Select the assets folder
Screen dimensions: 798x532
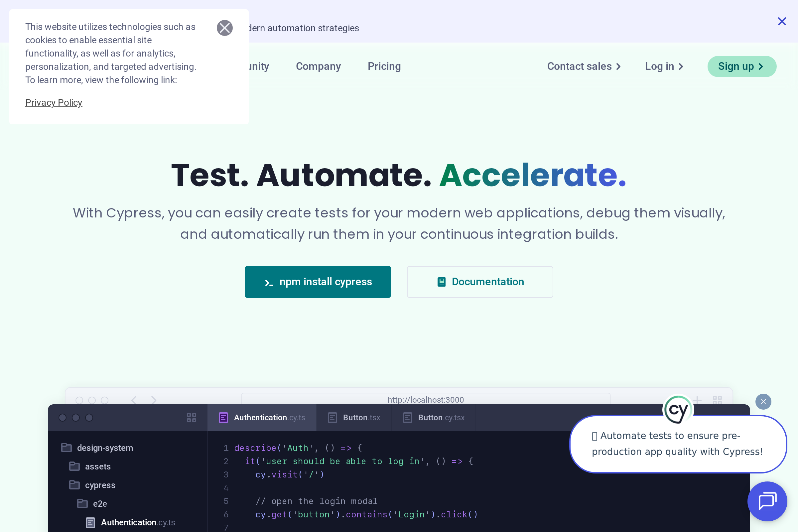(90, 466)
